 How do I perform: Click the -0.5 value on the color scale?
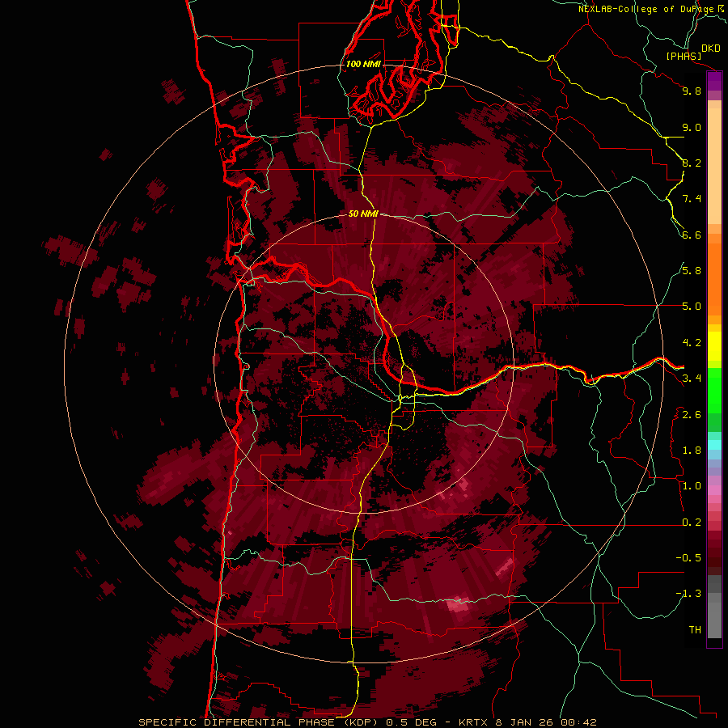click(x=688, y=558)
